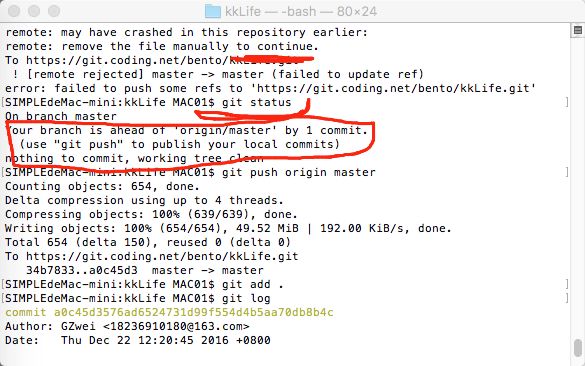This screenshot has width=585, height=366.
Task: Click the vertical scrollbar thumb at bottom right
Action: click(578, 348)
